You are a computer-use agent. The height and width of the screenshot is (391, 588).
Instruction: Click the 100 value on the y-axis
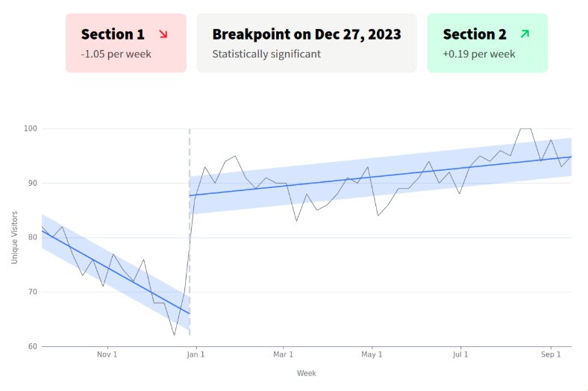29,129
